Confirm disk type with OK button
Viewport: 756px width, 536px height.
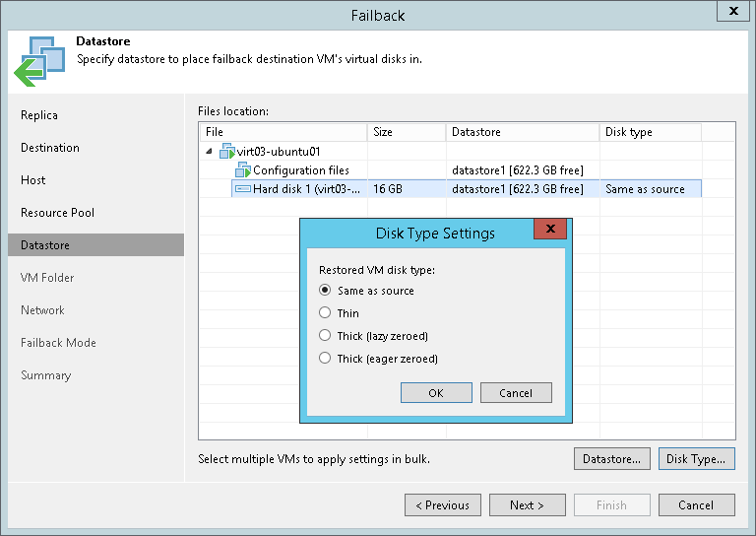click(x=436, y=393)
